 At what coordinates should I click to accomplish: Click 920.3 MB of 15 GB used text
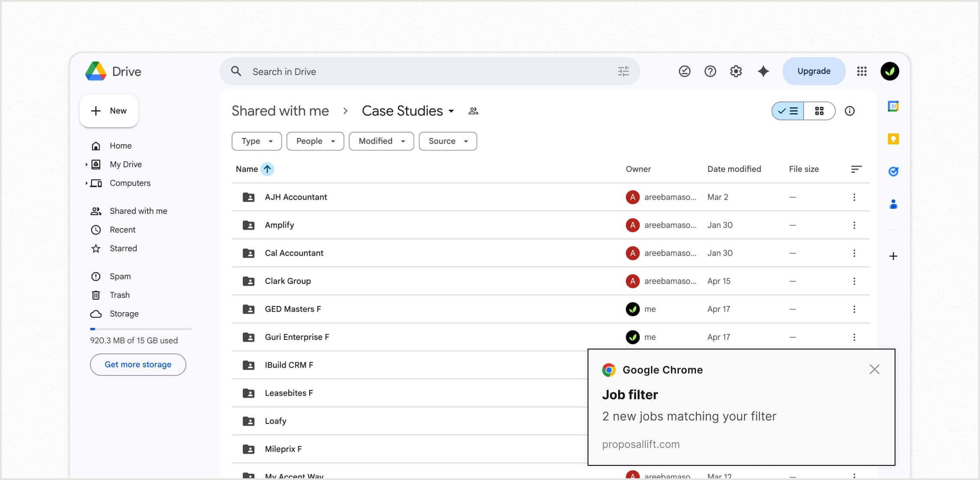click(134, 341)
